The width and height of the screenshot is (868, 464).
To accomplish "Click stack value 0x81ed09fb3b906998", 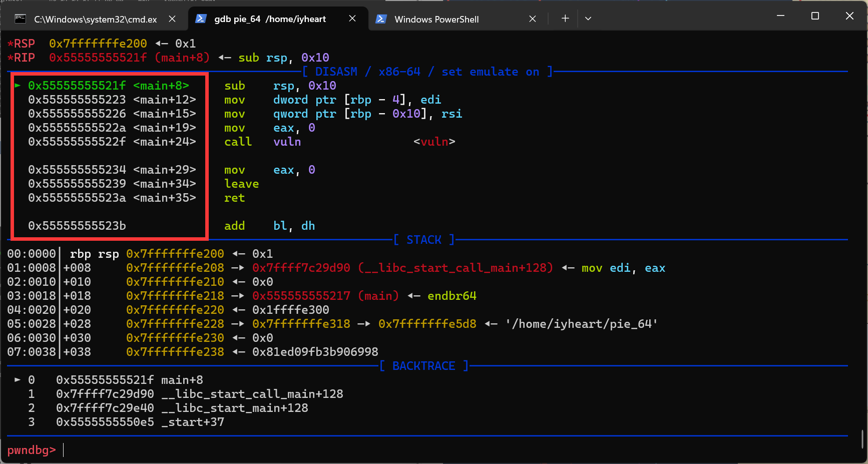I will click(315, 352).
